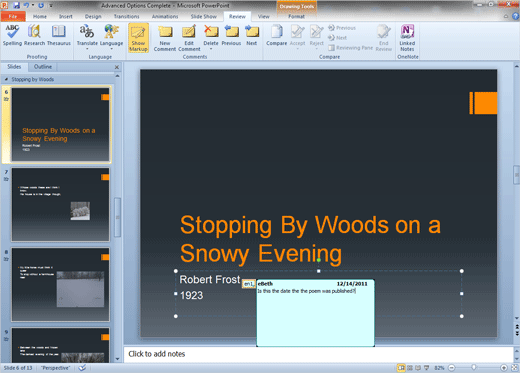This screenshot has height=373, width=520.
Task: Click Previous in Compare group
Action: 342,28
